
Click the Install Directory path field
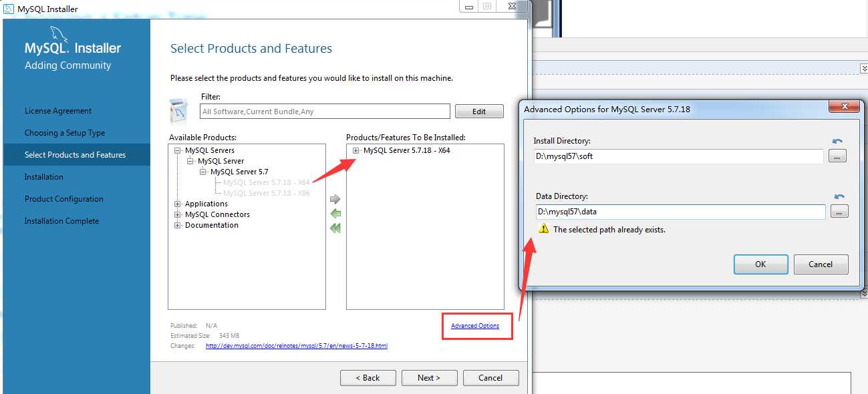point(678,156)
